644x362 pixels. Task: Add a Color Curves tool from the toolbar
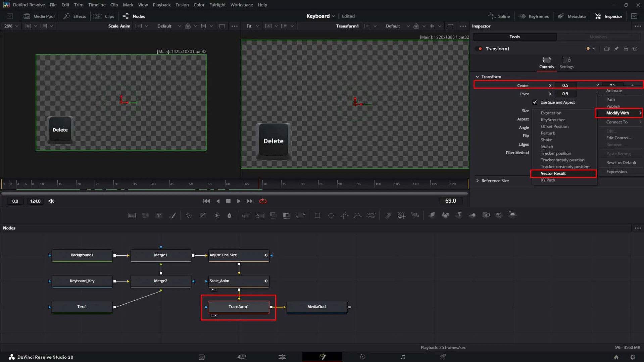coord(203,215)
